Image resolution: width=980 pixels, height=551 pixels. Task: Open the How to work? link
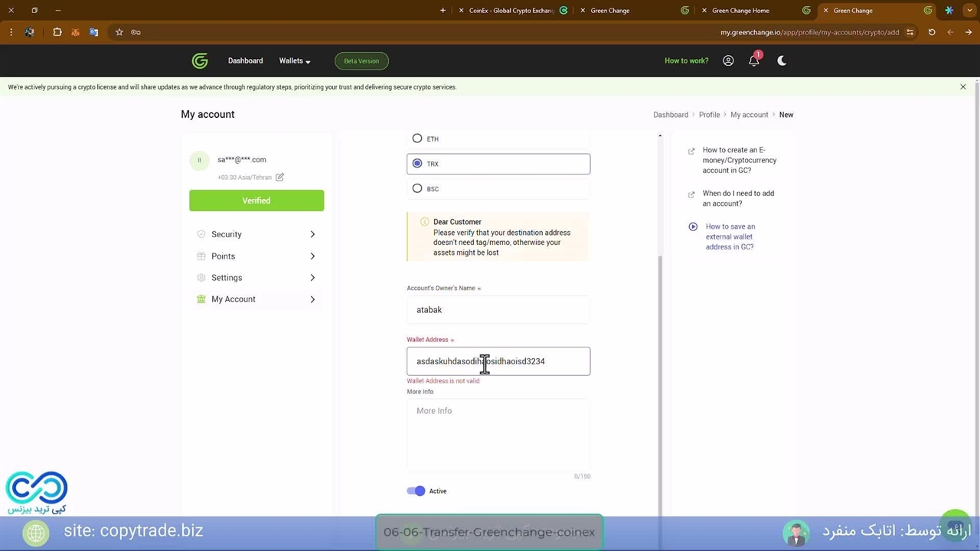tap(686, 60)
